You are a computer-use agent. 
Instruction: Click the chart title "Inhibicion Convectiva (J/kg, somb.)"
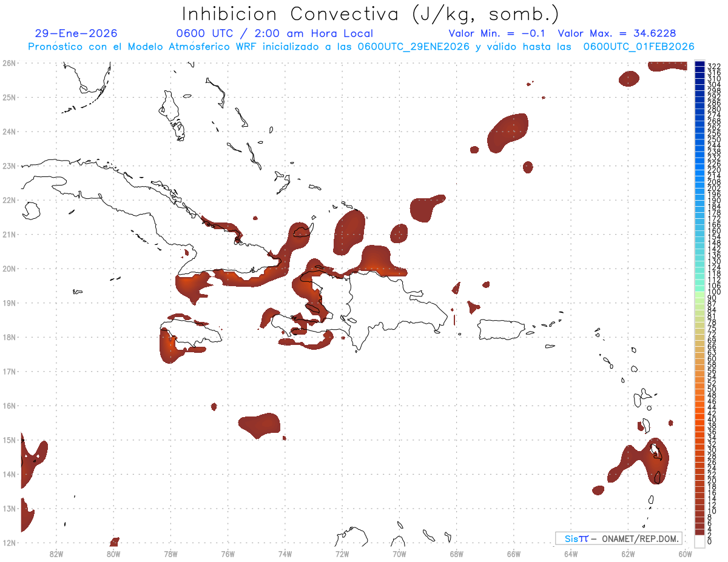[x=370, y=14]
